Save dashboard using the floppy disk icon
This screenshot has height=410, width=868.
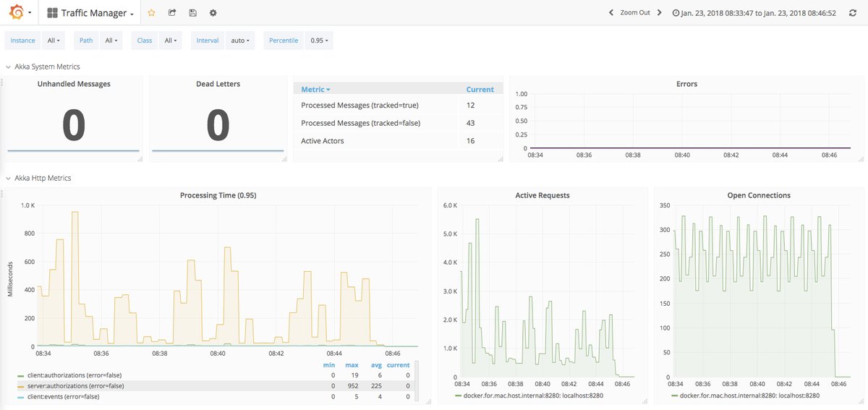[x=192, y=13]
